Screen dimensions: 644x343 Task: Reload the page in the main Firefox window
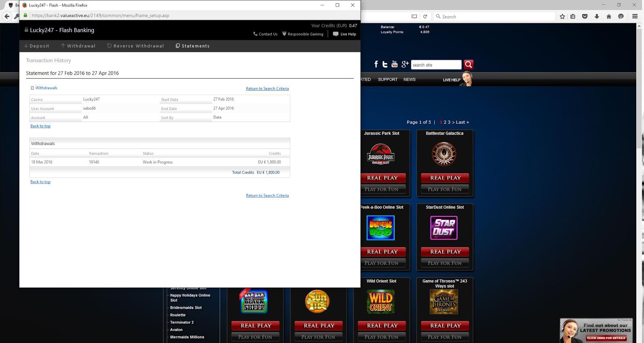point(425,17)
